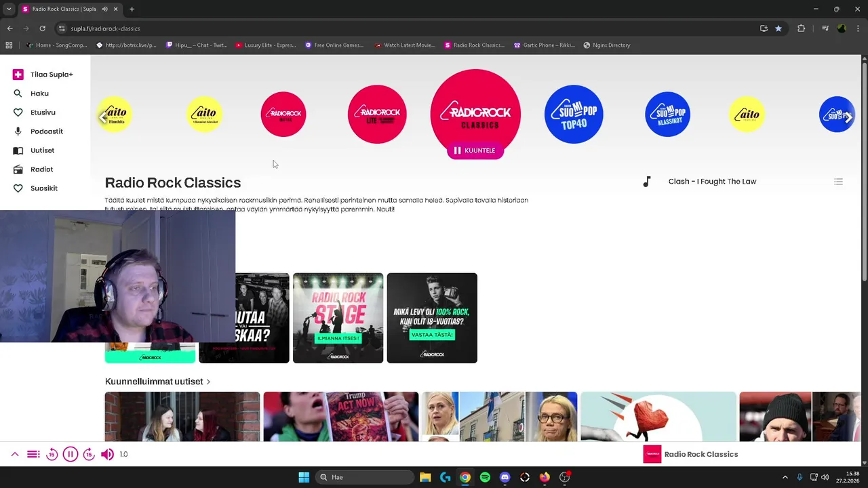Open Radiot in the sidebar

point(33,169)
